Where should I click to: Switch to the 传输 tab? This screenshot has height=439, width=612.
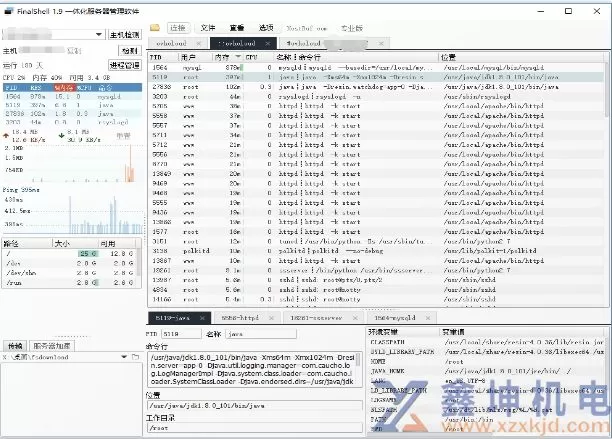(x=15, y=346)
